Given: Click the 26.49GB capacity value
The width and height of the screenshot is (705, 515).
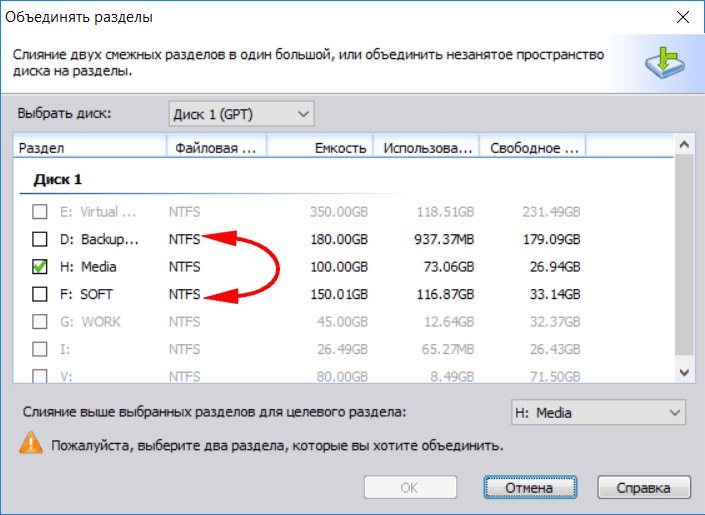Looking at the screenshot, I should pos(342,349).
